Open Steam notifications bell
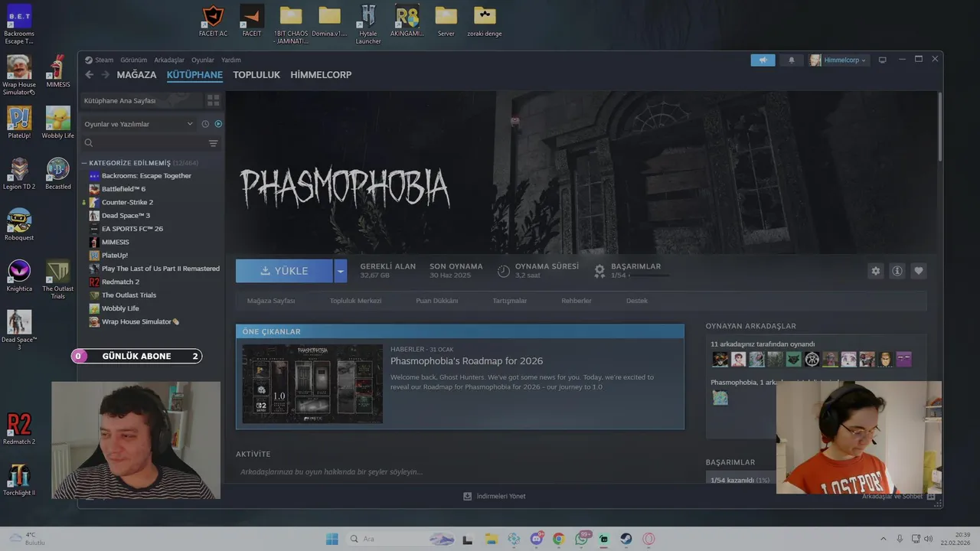The width and height of the screenshot is (980, 551). click(792, 60)
